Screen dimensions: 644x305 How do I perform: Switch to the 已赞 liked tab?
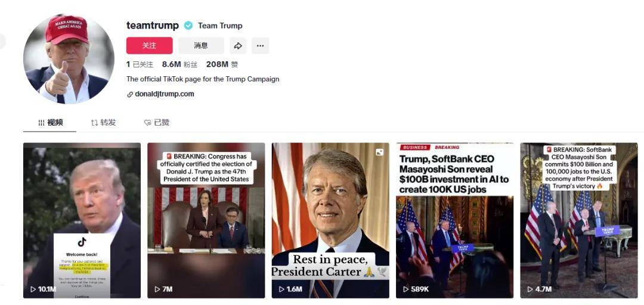(156, 122)
